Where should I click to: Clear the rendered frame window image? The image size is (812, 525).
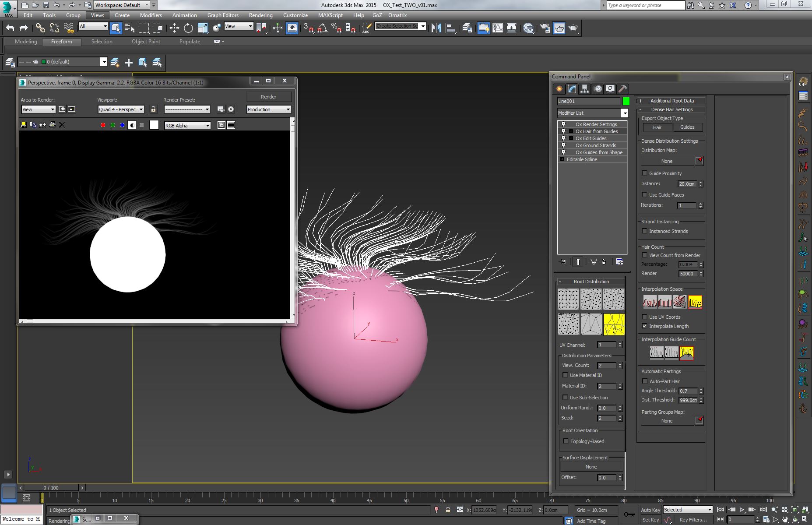(x=62, y=125)
